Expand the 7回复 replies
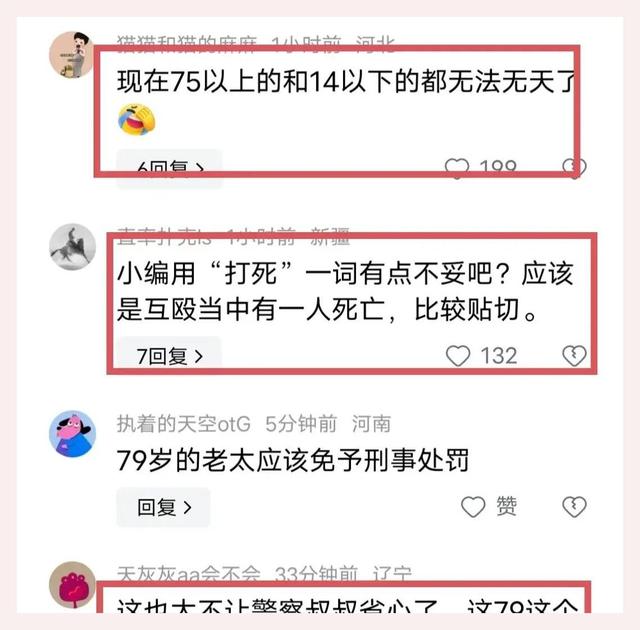The image size is (640, 630). point(169,356)
